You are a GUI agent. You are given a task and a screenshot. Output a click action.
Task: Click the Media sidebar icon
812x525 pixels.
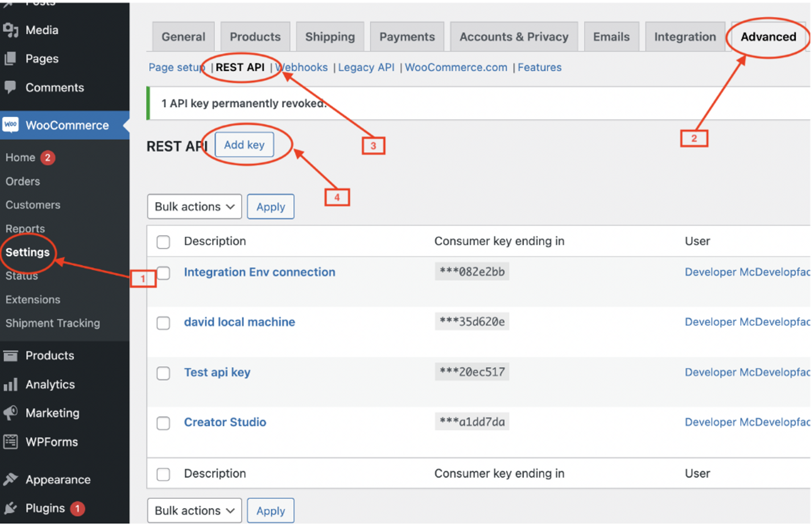click(11, 30)
